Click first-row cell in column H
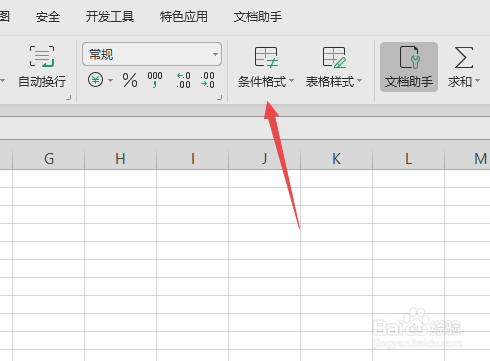The image size is (490, 361). [x=120, y=179]
